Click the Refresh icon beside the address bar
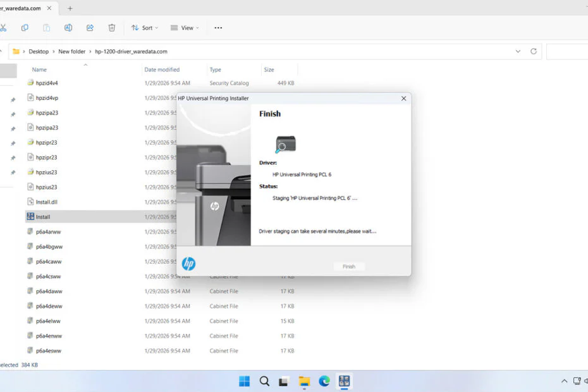 534,51
